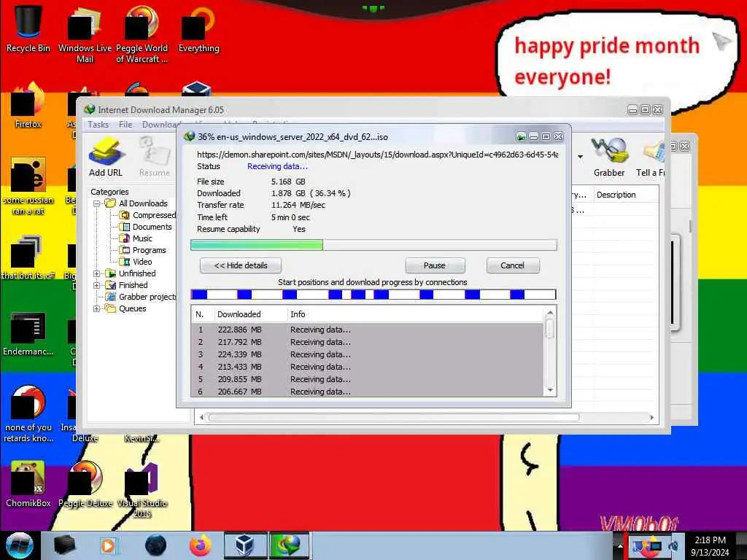Click the volume icon in system tray
Viewport: 747px width, 560px height.
point(673,545)
